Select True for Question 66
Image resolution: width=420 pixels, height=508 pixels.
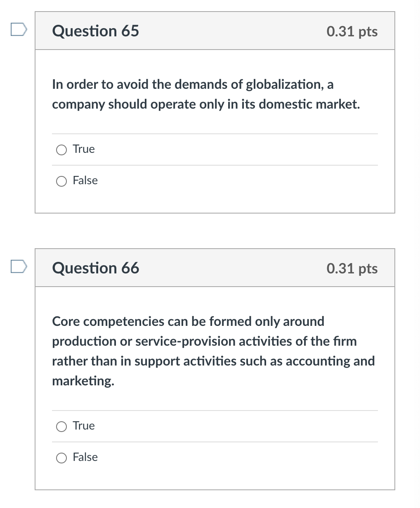tap(61, 426)
